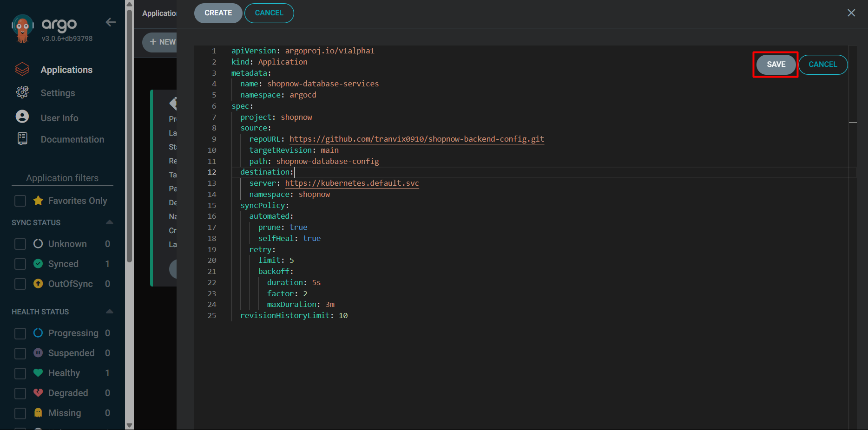Click the User Info avatar icon

(22, 117)
